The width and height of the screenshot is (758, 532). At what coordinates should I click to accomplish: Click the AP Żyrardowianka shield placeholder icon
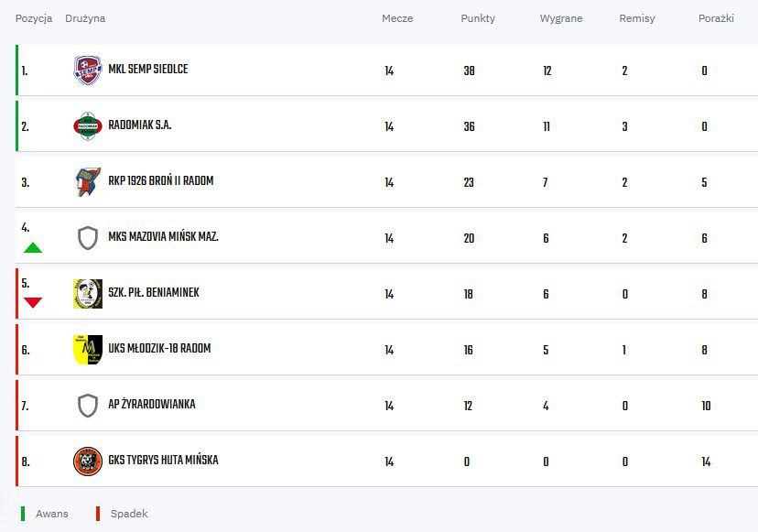pyautogui.click(x=88, y=406)
